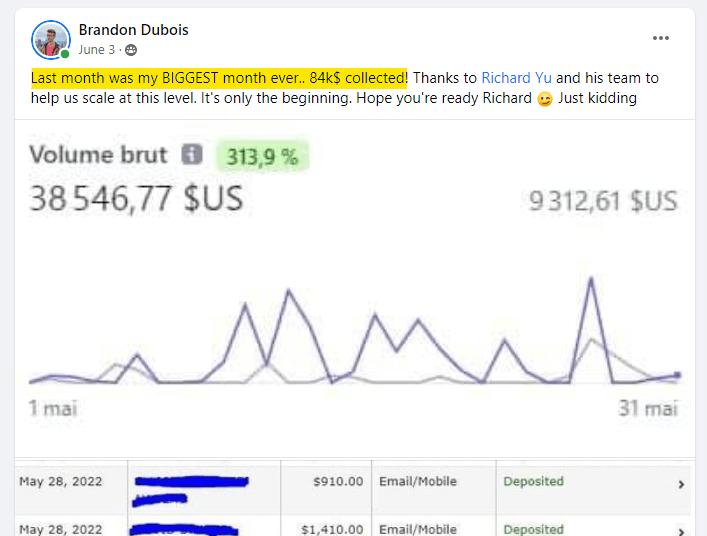Click the 1 mai chart axis label
The width and height of the screenshot is (707, 536).
(x=53, y=408)
